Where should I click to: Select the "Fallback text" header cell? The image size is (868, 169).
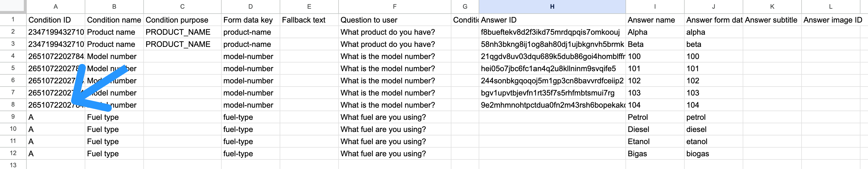click(x=304, y=20)
